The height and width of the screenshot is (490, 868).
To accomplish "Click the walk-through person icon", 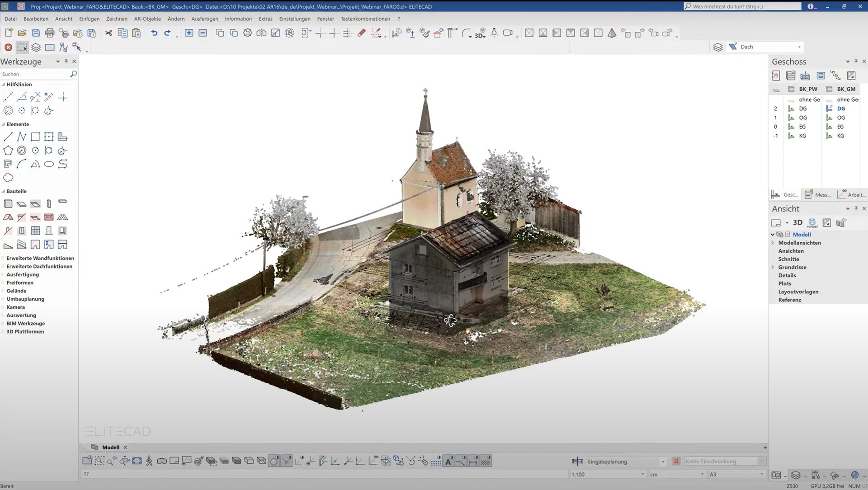I will coord(149,461).
